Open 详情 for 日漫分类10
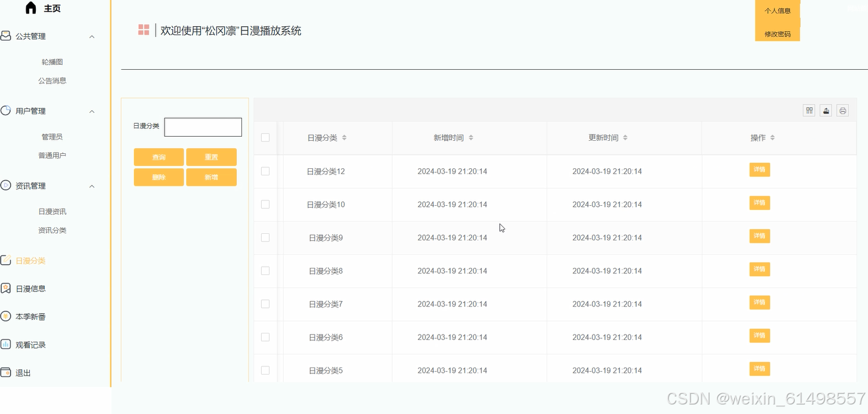The image size is (868, 414). [x=759, y=203]
